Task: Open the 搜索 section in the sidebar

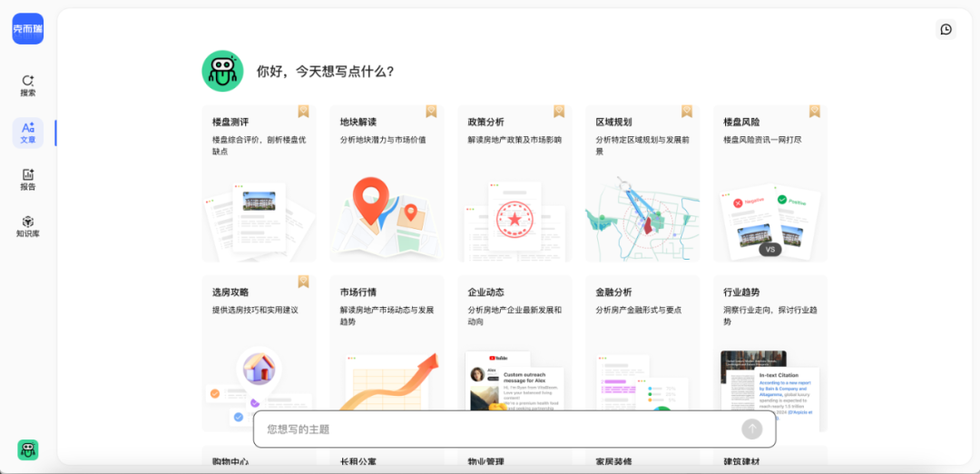Action: tap(28, 86)
